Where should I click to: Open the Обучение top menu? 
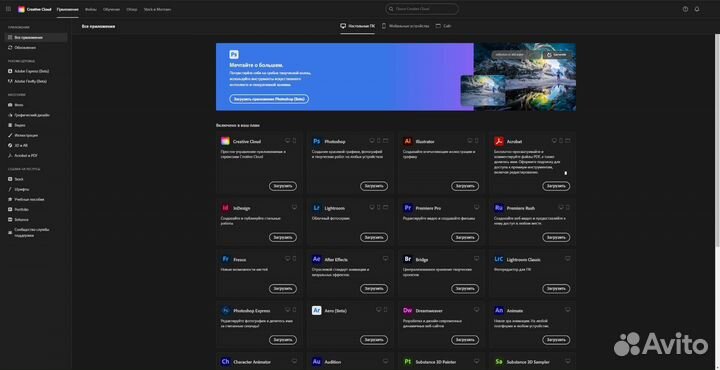click(111, 9)
